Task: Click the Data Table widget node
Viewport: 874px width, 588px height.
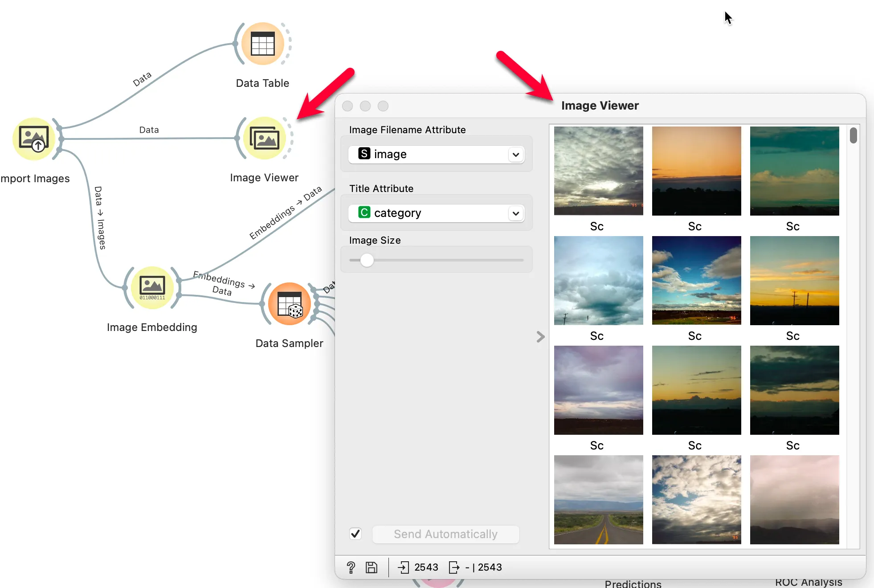Action: click(x=263, y=44)
